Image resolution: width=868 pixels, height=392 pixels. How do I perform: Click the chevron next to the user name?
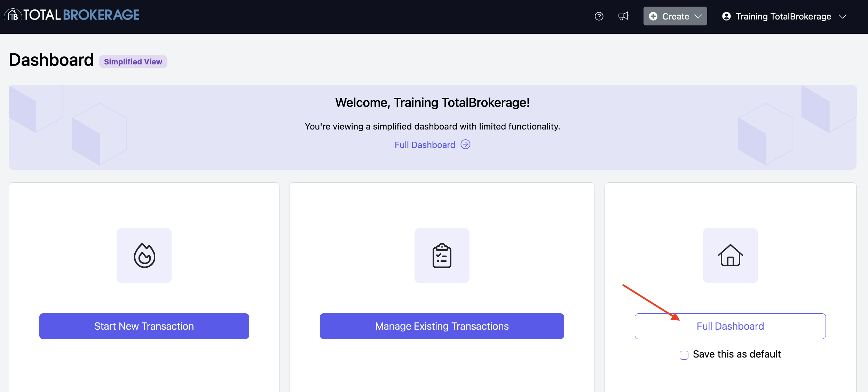coord(843,16)
